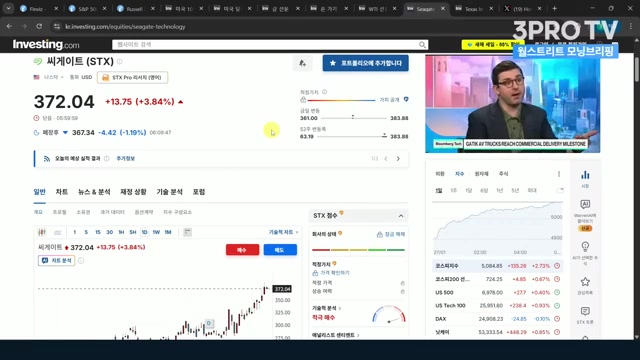Image resolution: width=640 pixels, height=360 pixels.
Task: Open the watchlist star icon in sidebar
Action: pyautogui.click(x=585, y=282)
